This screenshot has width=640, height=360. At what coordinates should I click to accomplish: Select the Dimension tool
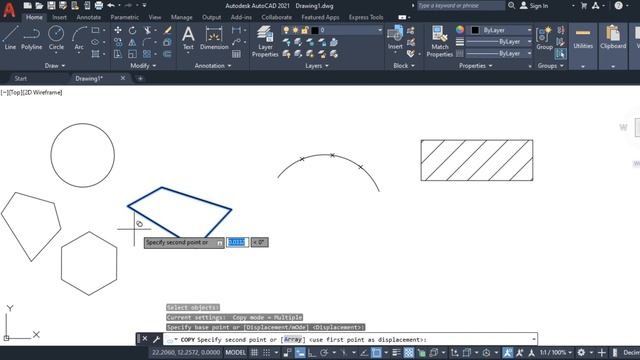(x=214, y=38)
